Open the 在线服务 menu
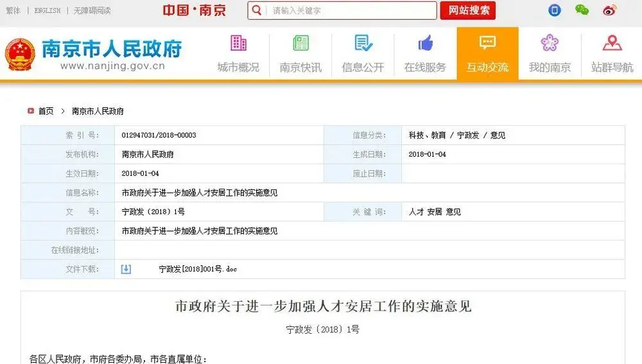Screen dimensions: 642x364 [426, 67]
